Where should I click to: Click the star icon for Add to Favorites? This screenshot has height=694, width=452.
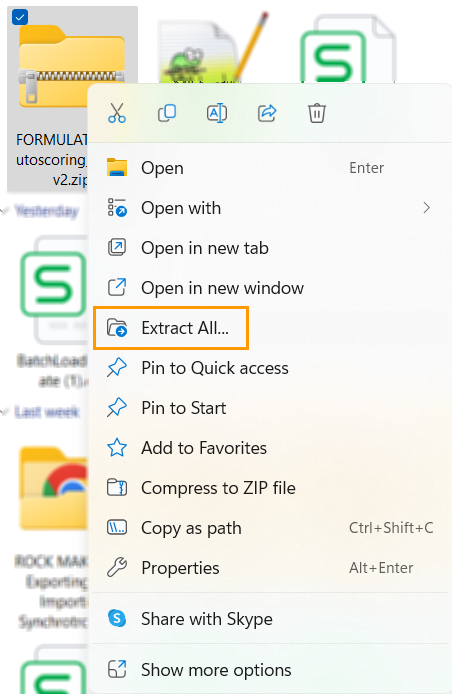(x=117, y=448)
